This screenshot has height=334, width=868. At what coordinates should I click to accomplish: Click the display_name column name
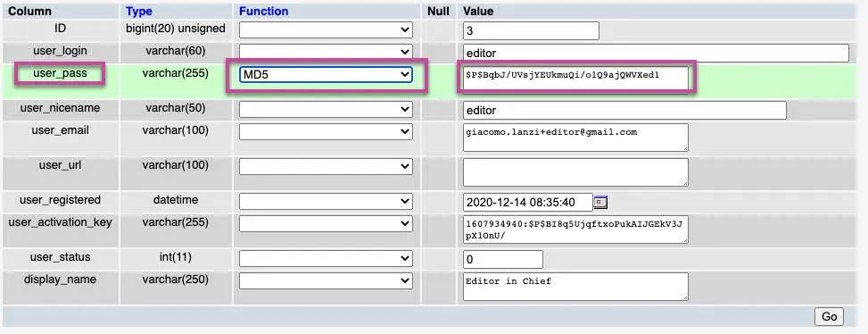click(61, 280)
